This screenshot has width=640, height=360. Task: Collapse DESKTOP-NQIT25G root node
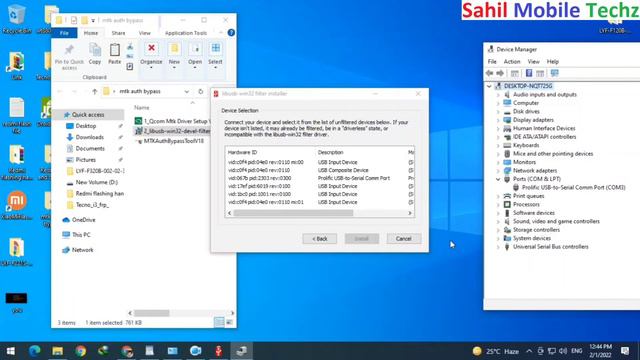tap(489, 86)
